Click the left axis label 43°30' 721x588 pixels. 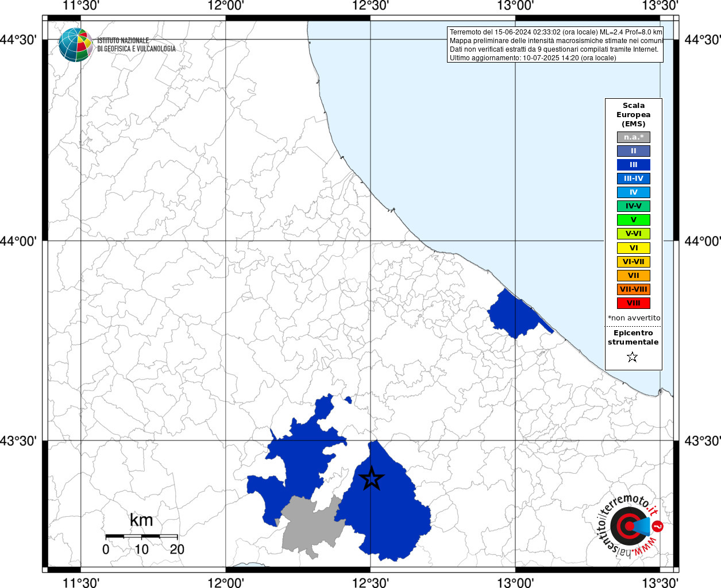click(x=18, y=441)
